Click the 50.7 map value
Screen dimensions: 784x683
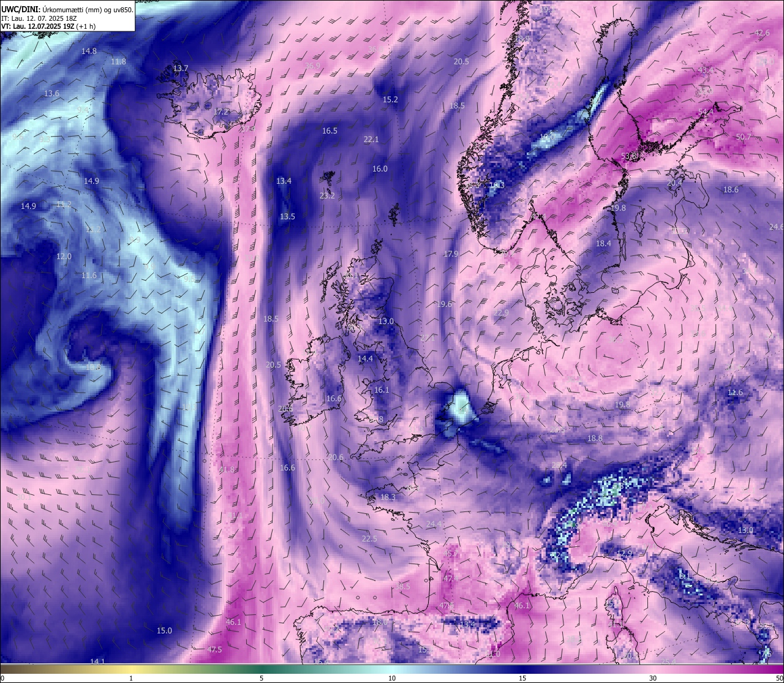pyautogui.click(x=743, y=137)
